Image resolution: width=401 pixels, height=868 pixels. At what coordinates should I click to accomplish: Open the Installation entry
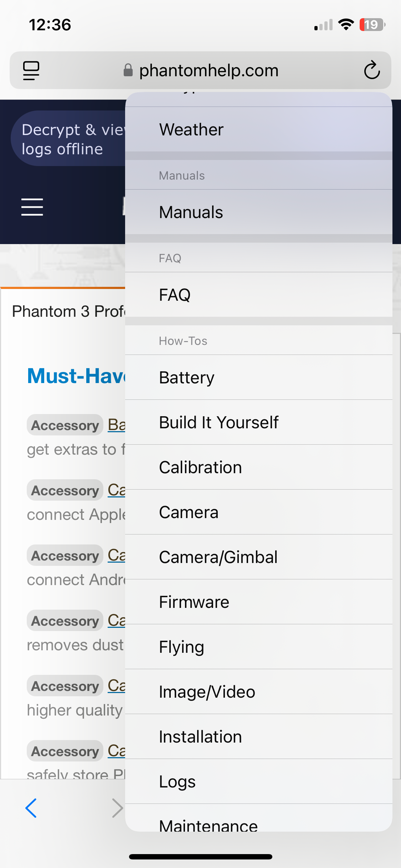tap(259, 737)
